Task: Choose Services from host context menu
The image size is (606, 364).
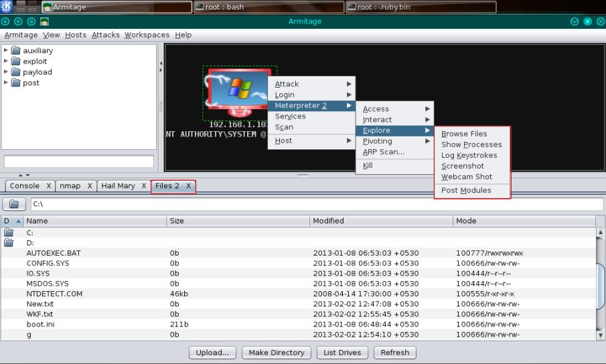Action: click(x=311, y=116)
